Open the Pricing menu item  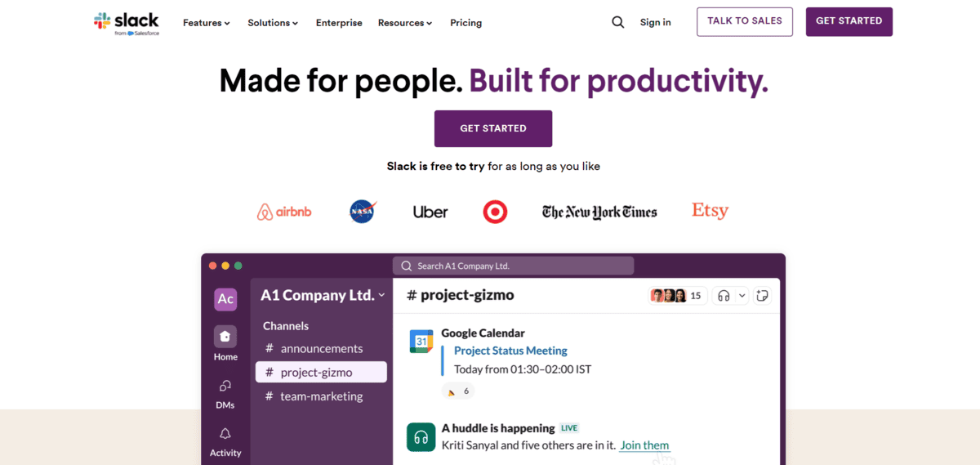coord(465,23)
